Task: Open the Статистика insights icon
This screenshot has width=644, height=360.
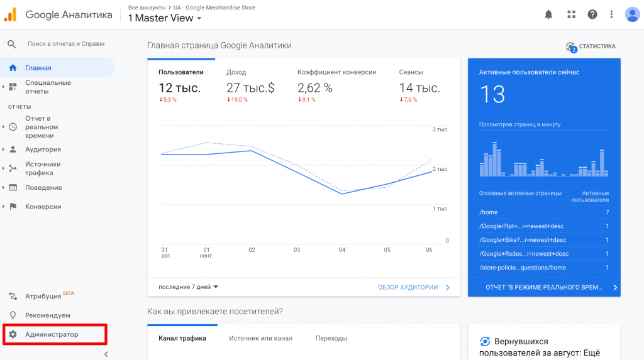Action: [591, 46]
